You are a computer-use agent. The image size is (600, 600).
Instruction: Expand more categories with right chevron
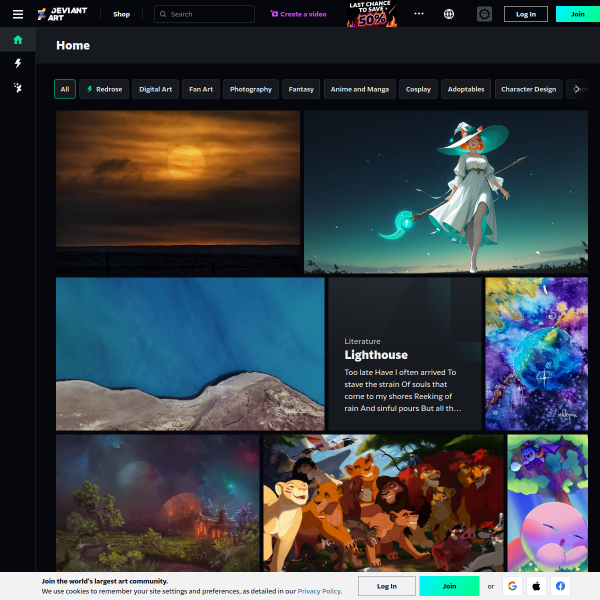(576, 89)
